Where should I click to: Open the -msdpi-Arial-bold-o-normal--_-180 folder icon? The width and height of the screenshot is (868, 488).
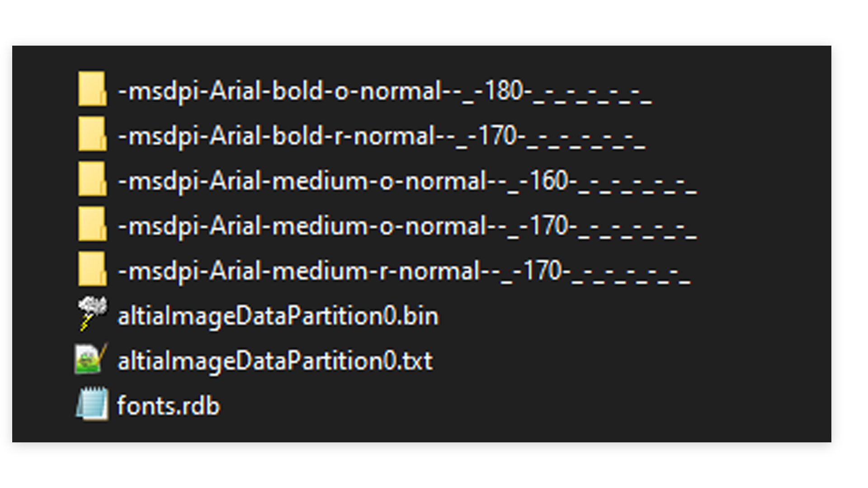(92, 89)
